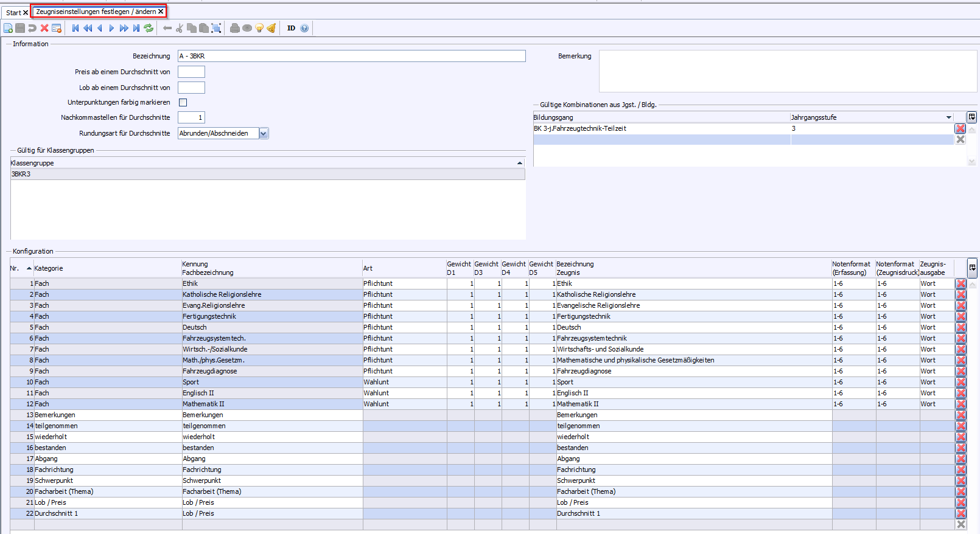The width and height of the screenshot is (980, 534).
Task: Click the red X delete toolbar icon
Action: pos(44,28)
